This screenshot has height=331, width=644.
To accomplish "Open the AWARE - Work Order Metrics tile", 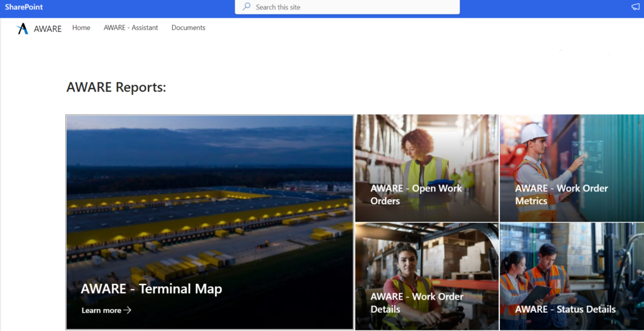I will (x=572, y=168).
